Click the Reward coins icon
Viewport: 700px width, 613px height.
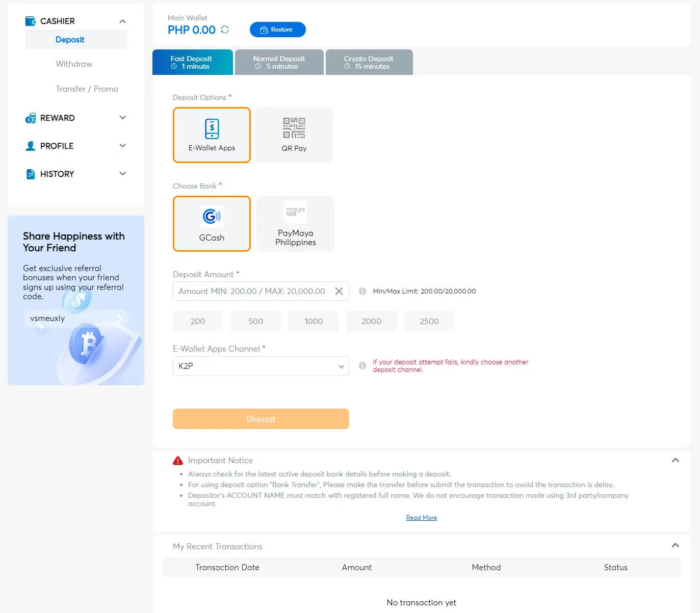[x=31, y=118]
